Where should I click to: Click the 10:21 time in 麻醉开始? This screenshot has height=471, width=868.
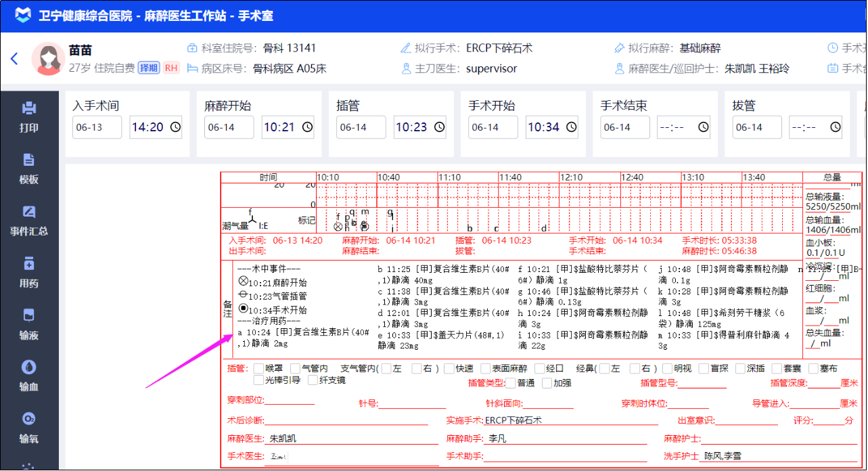[279, 127]
